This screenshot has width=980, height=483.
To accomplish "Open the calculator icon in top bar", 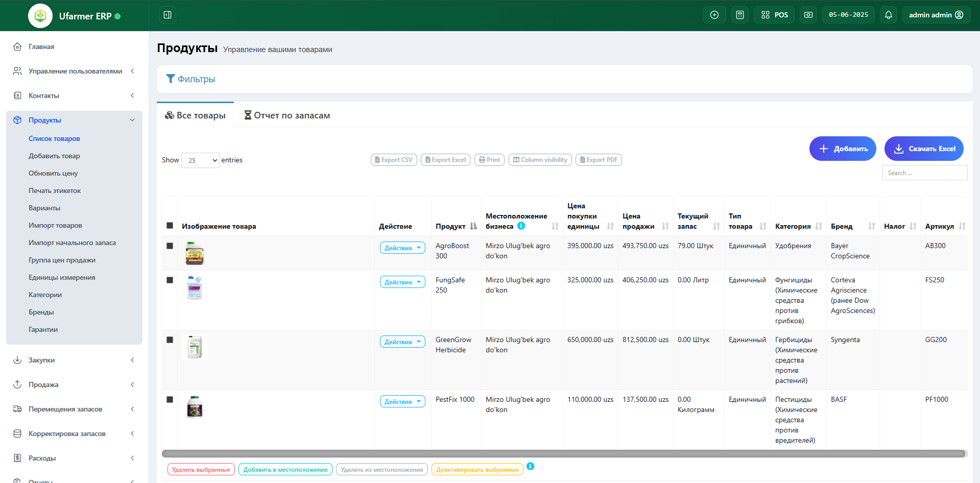I will click(x=739, y=15).
